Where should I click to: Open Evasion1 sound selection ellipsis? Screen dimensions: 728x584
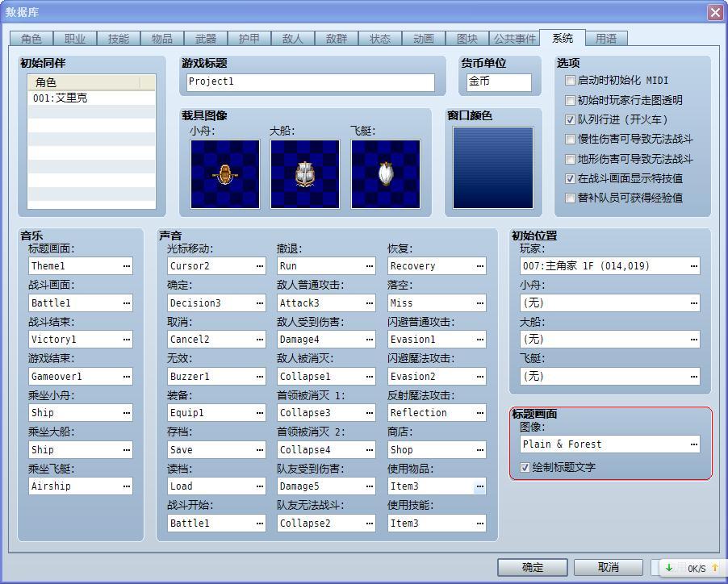click(x=479, y=340)
